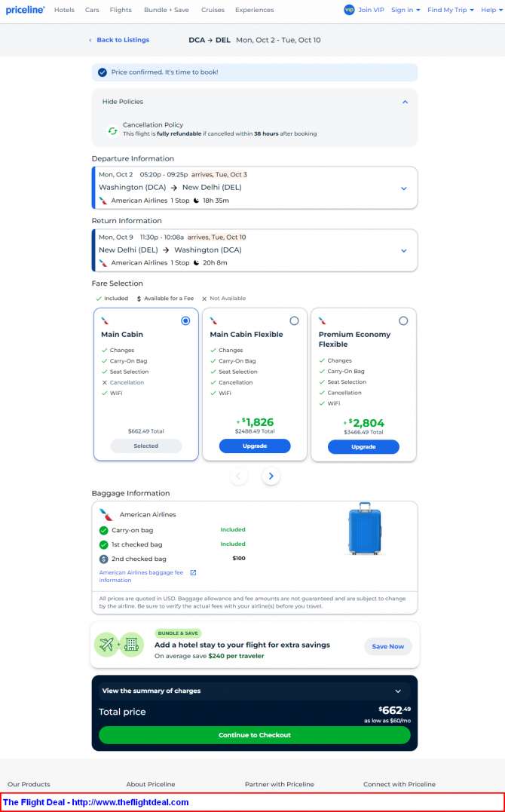This screenshot has width=505, height=812.
Task: Click the $662.49 total price amount
Action: 395,710
